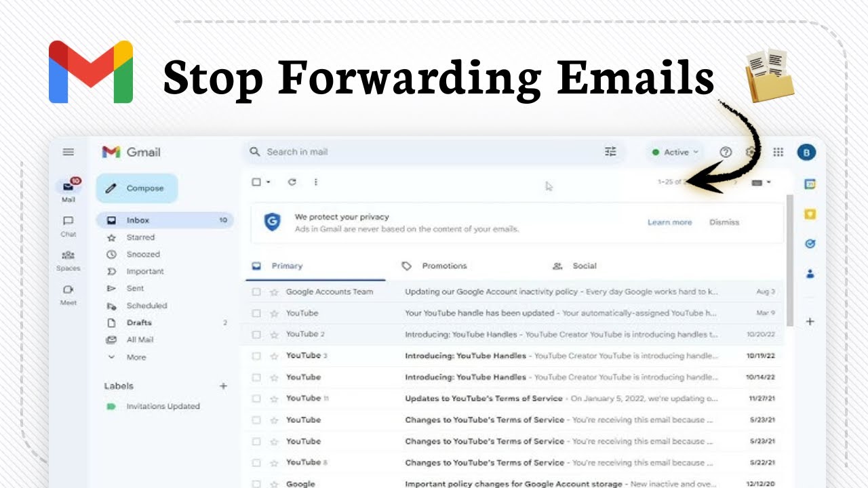Open the Snoozed folder

(143, 255)
